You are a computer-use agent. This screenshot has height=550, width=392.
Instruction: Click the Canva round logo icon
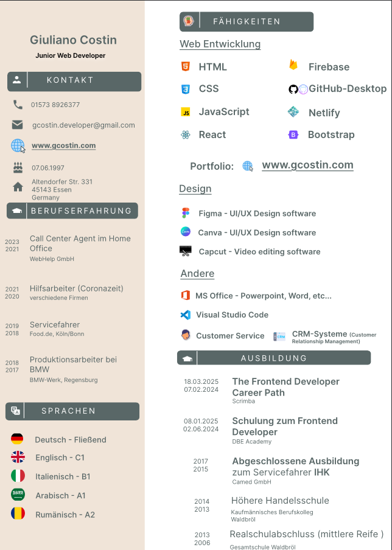(186, 232)
